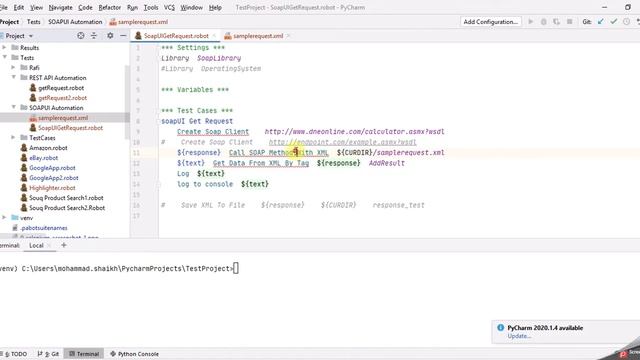The width and height of the screenshot is (640, 360).
Task: Click the Run (play) toolbar icon
Action: pos(531,22)
